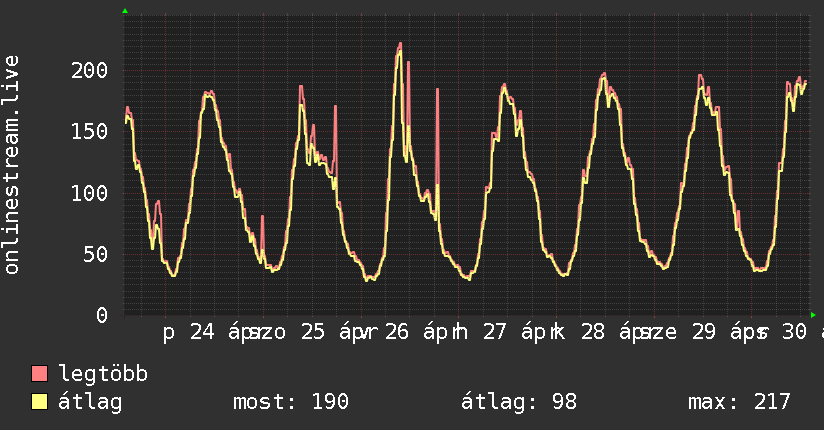Click the 200 label on the y-axis
Image resolution: width=824 pixels, height=430 pixels.
click(89, 70)
